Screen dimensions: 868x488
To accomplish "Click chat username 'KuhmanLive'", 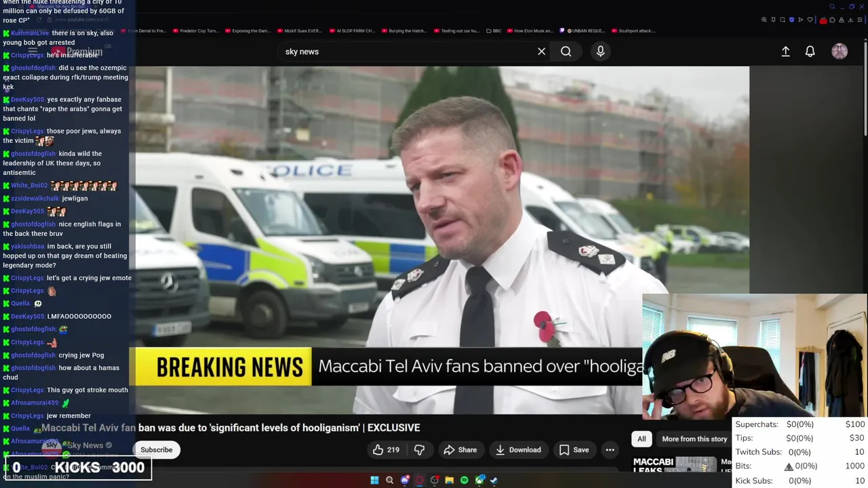I will pos(30,33).
